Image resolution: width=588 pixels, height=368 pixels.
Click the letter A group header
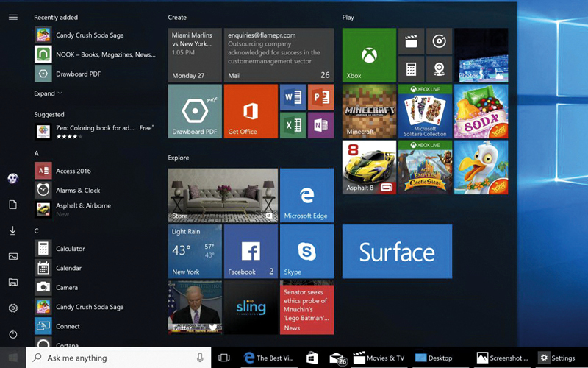point(37,153)
